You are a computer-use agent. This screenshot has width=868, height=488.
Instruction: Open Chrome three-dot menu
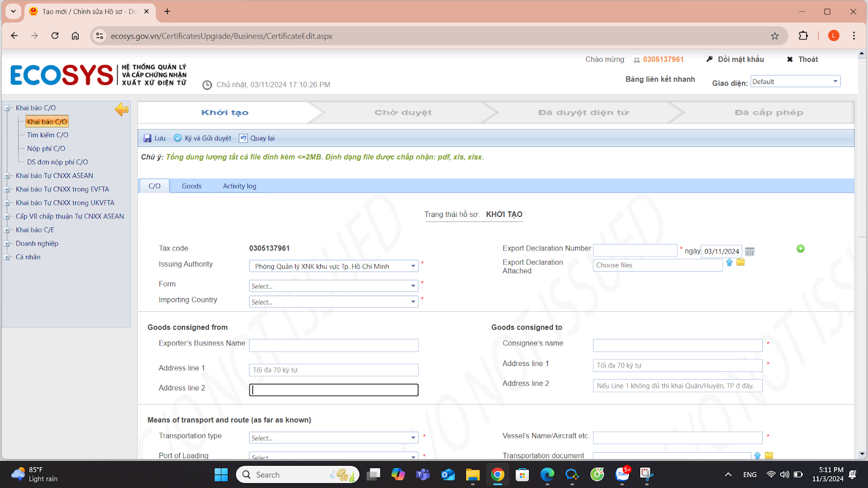click(854, 36)
